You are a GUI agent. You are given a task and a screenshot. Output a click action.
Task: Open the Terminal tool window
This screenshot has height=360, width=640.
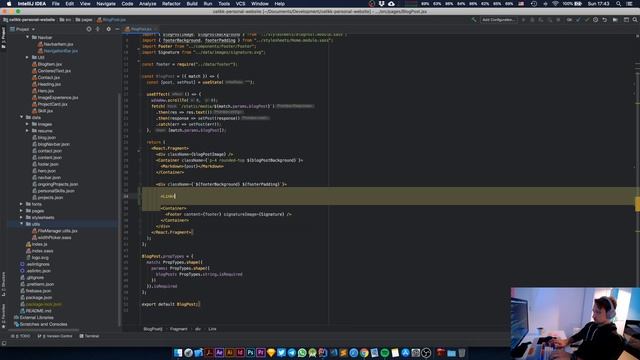[x=89, y=336]
